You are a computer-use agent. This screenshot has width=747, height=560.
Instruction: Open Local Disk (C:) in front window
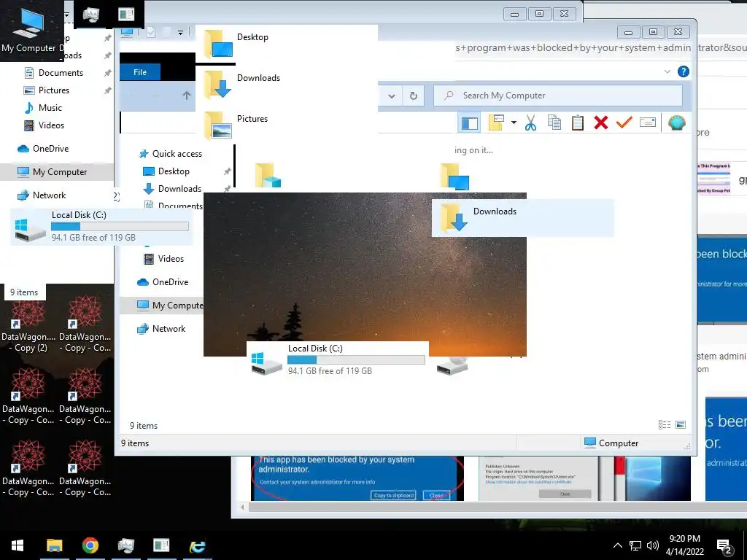pyautogui.click(x=338, y=359)
